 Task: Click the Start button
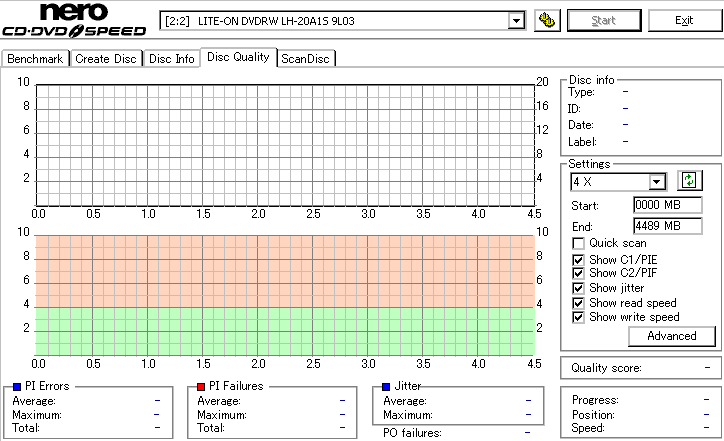coord(603,20)
